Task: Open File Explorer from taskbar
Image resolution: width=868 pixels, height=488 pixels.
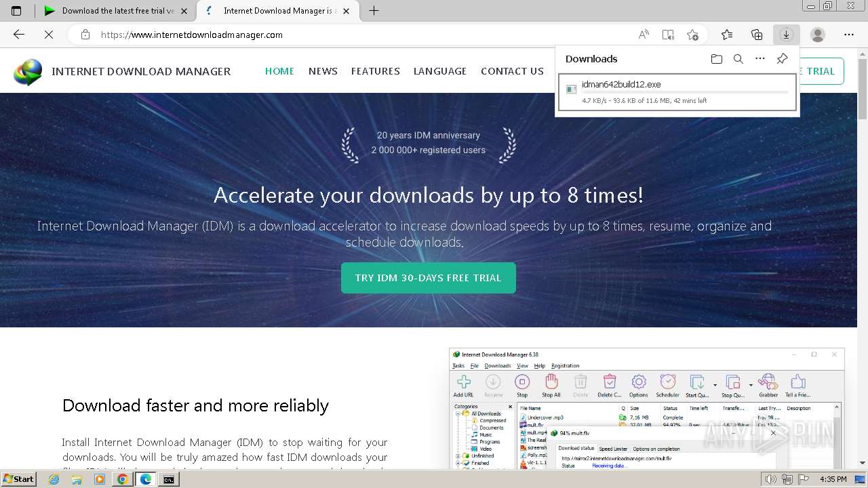Action: tap(77, 479)
